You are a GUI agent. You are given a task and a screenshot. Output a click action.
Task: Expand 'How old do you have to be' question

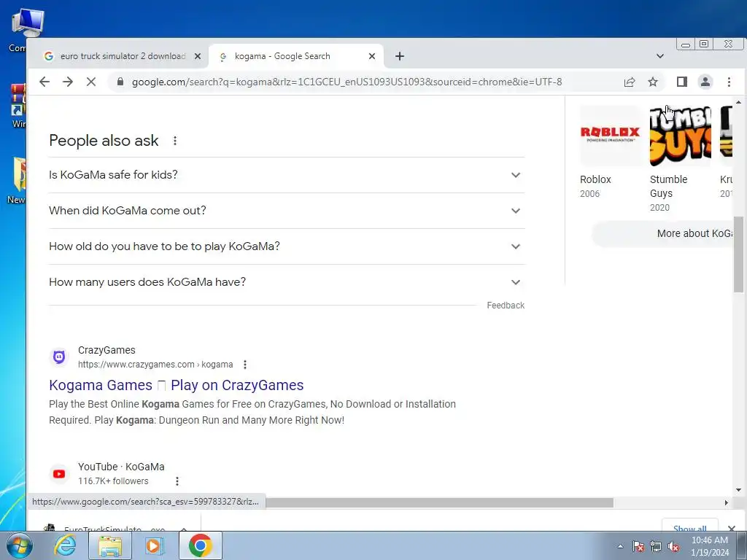point(286,246)
